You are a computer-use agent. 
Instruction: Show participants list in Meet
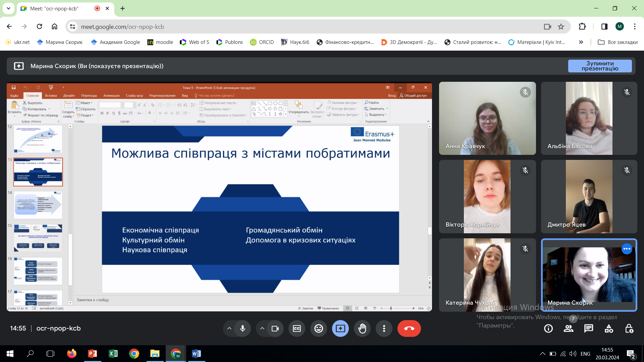point(569,329)
